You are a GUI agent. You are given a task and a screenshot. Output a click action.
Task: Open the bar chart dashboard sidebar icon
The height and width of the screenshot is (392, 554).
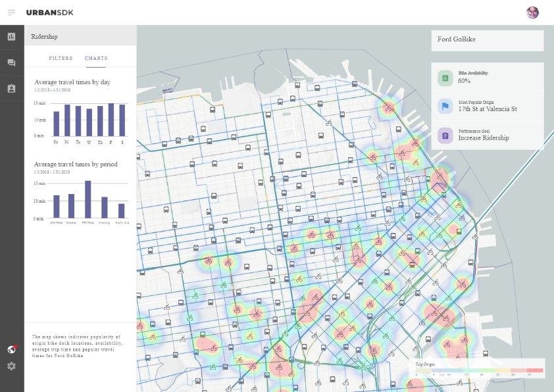click(12, 37)
